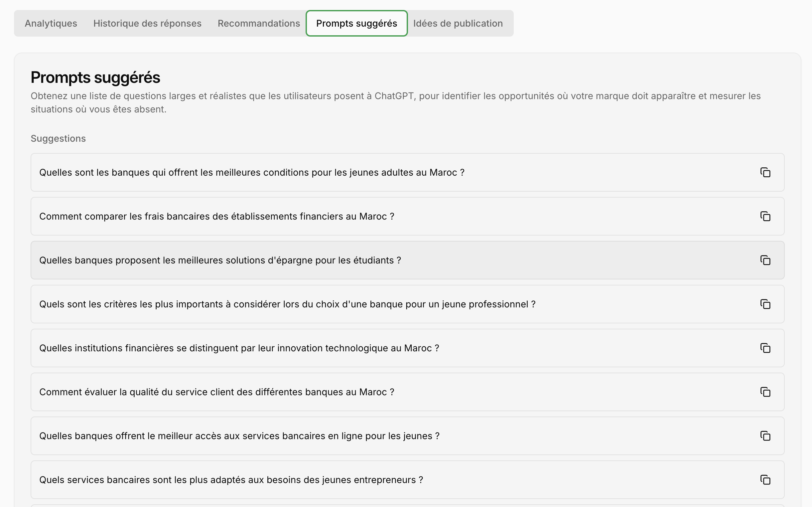
Task: Copy the jeunes adultes au Maroc prompt
Action: tap(765, 172)
